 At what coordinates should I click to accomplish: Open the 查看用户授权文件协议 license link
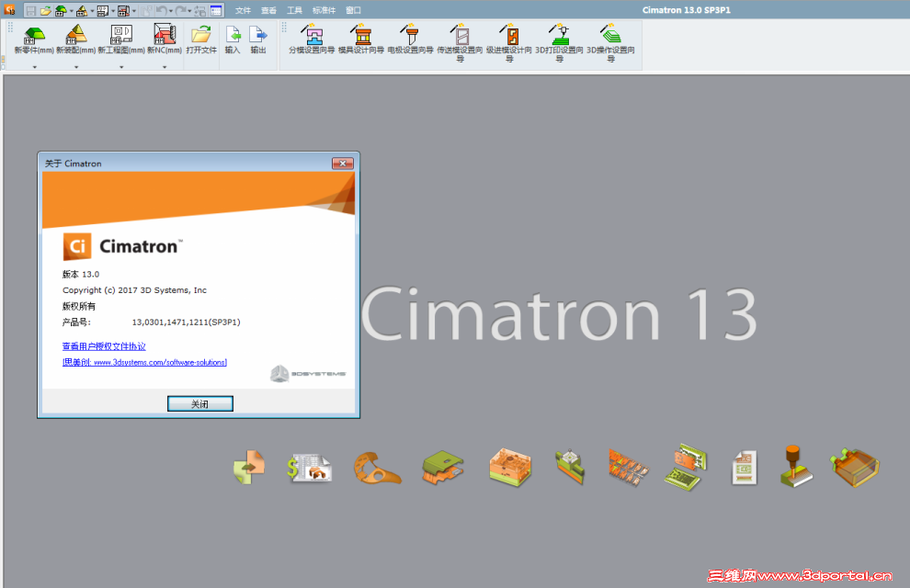104,346
